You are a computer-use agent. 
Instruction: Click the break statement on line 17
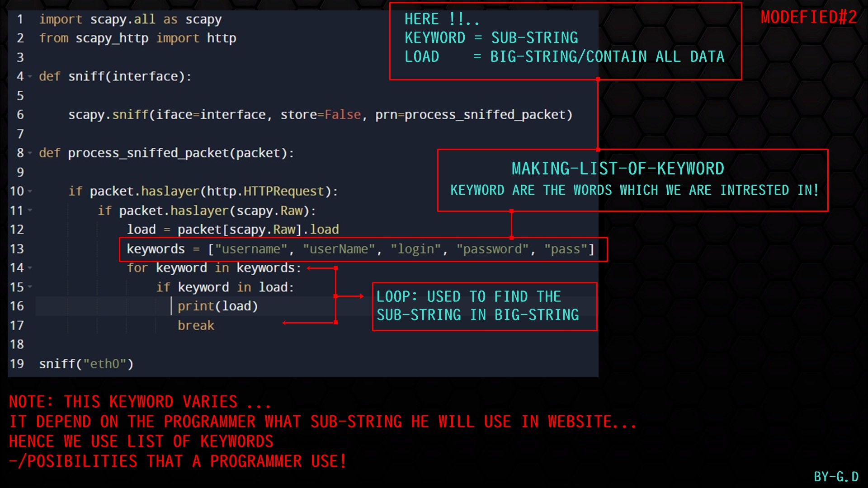tap(196, 325)
